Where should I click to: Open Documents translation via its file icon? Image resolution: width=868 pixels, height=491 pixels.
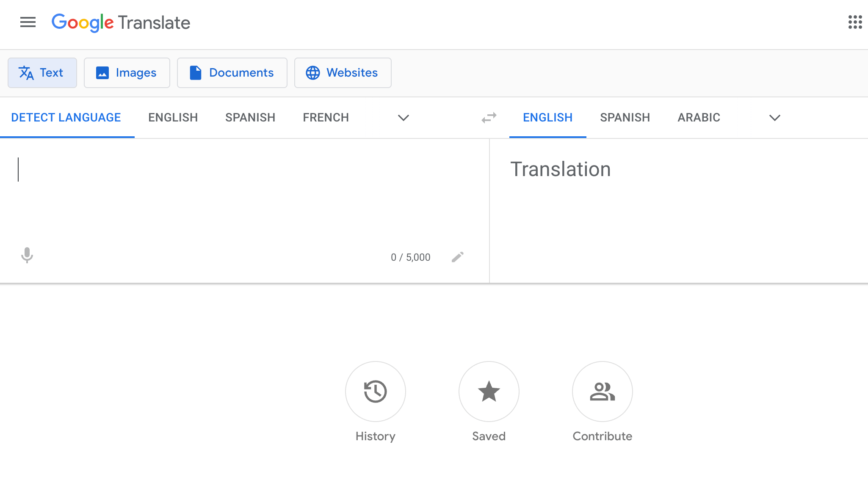[195, 72]
